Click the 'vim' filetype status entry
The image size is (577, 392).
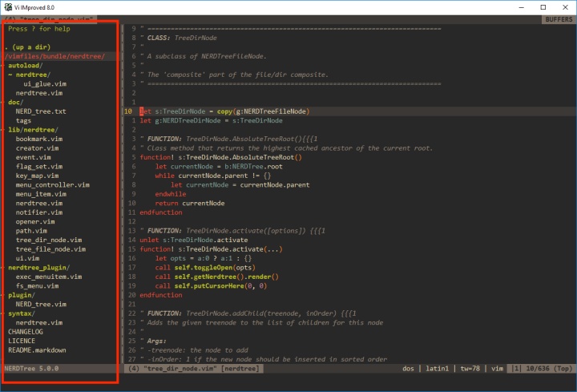pyautogui.click(x=497, y=369)
